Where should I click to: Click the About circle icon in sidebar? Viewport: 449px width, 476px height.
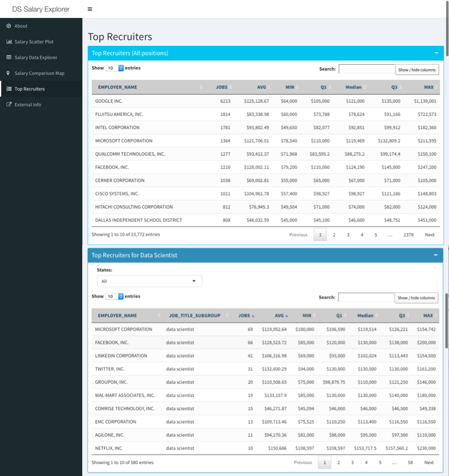pos(9,26)
